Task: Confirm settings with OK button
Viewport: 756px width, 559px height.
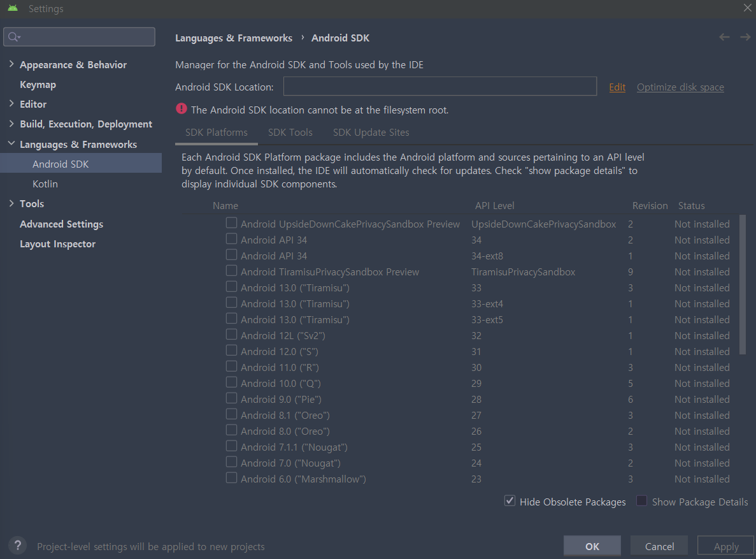Action: [x=592, y=546]
